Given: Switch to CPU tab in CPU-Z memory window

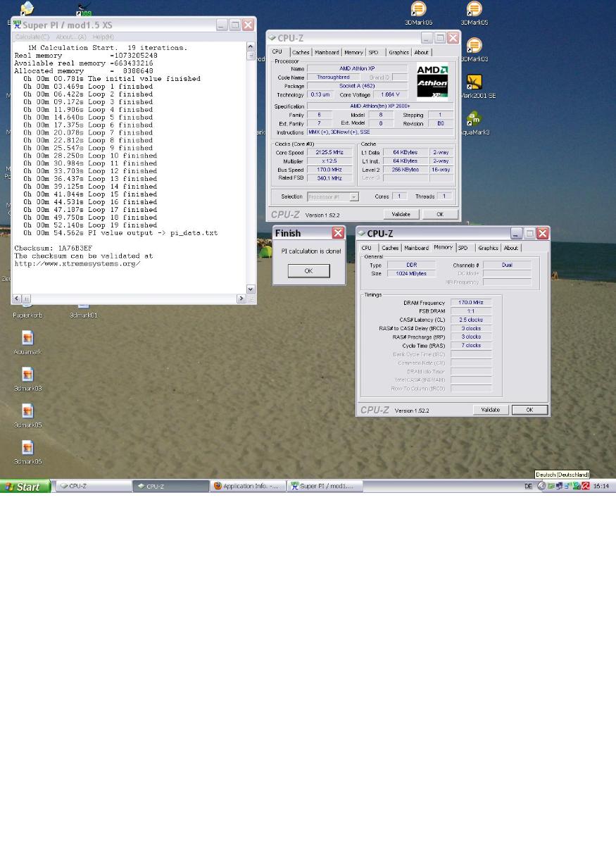Looking at the screenshot, I should point(367,248).
